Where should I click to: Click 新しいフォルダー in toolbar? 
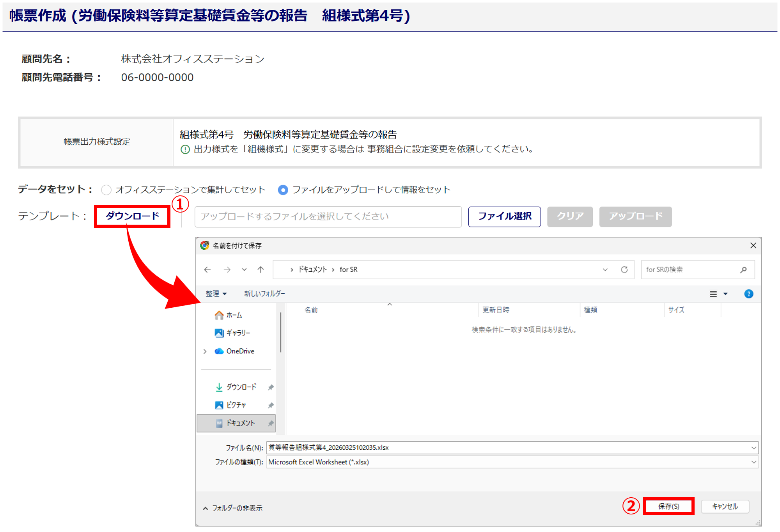pyautogui.click(x=264, y=294)
